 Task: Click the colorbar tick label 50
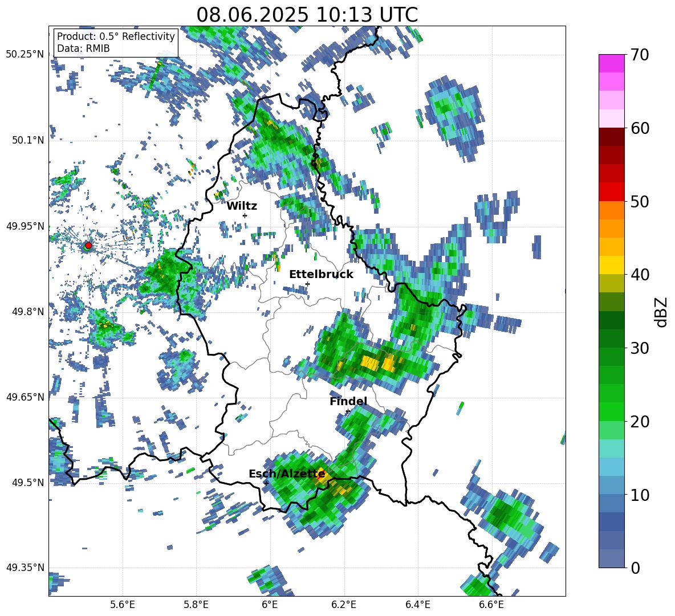(x=639, y=201)
